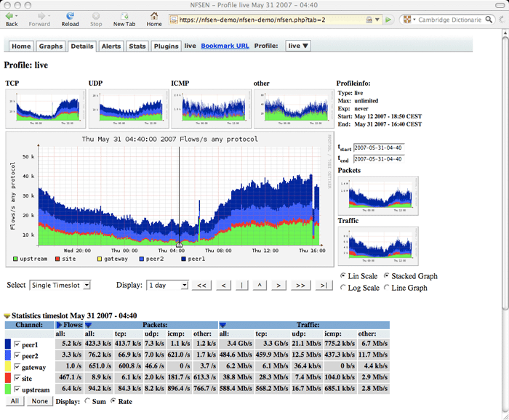Go to Home via the house icon
The width and height of the screenshot is (509, 420).
154,15
